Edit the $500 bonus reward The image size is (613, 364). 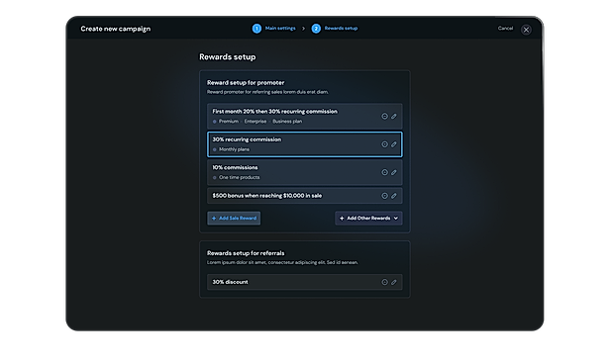coord(394,196)
